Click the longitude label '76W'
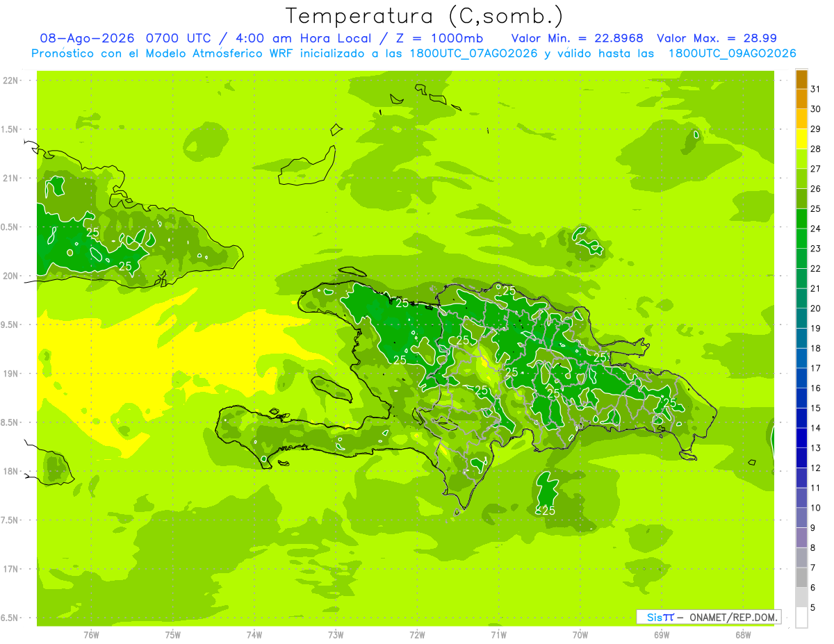Viewport: 834px width, 644px height. (x=91, y=635)
